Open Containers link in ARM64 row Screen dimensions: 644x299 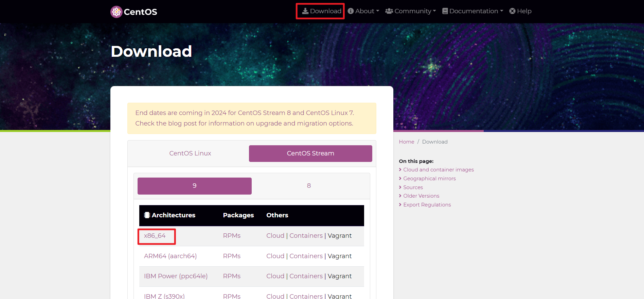click(306, 256)
